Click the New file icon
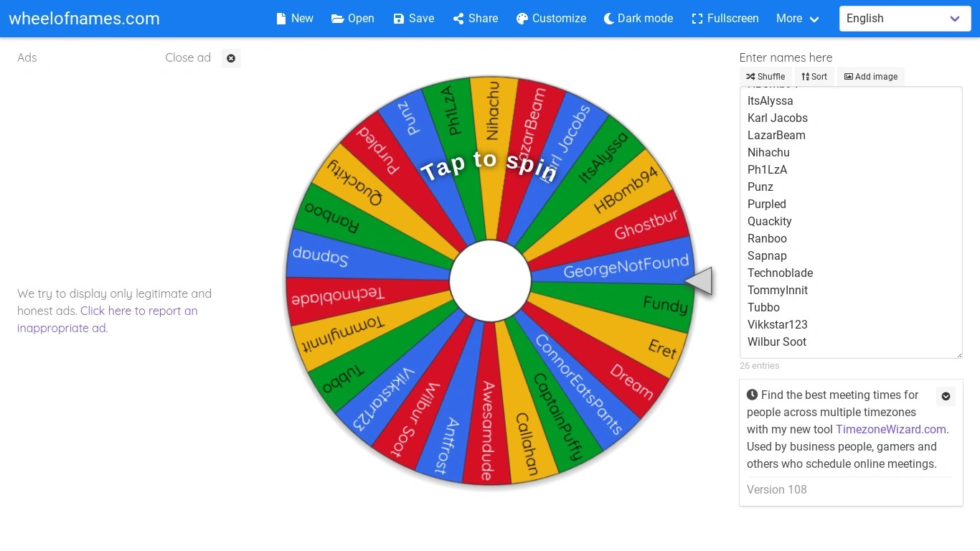The image size is (980, 551). point(281,19)
